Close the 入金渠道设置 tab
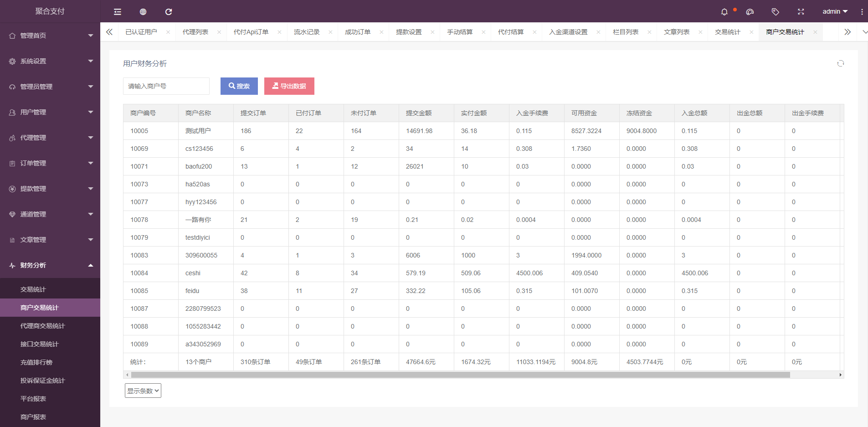 coord(598,32)
